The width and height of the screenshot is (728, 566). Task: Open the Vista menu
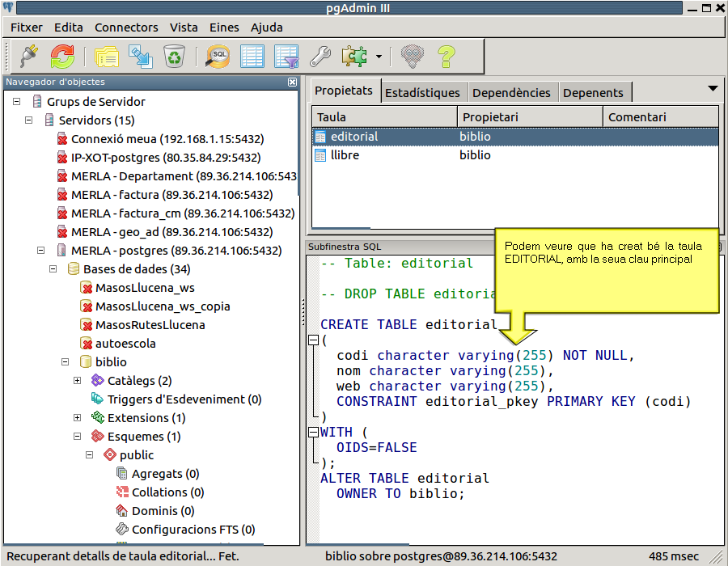[184, 27]
